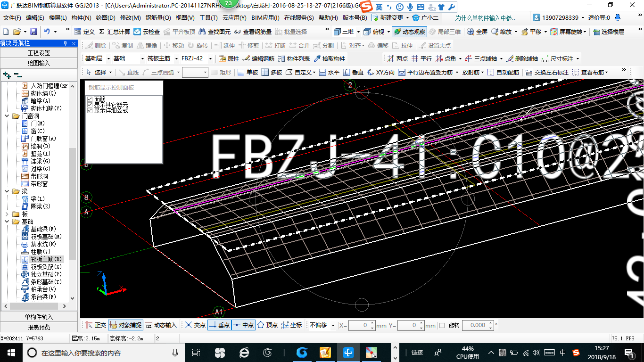
Task: Open BIM应用(I) menu
Action: [x=265, y=18]
